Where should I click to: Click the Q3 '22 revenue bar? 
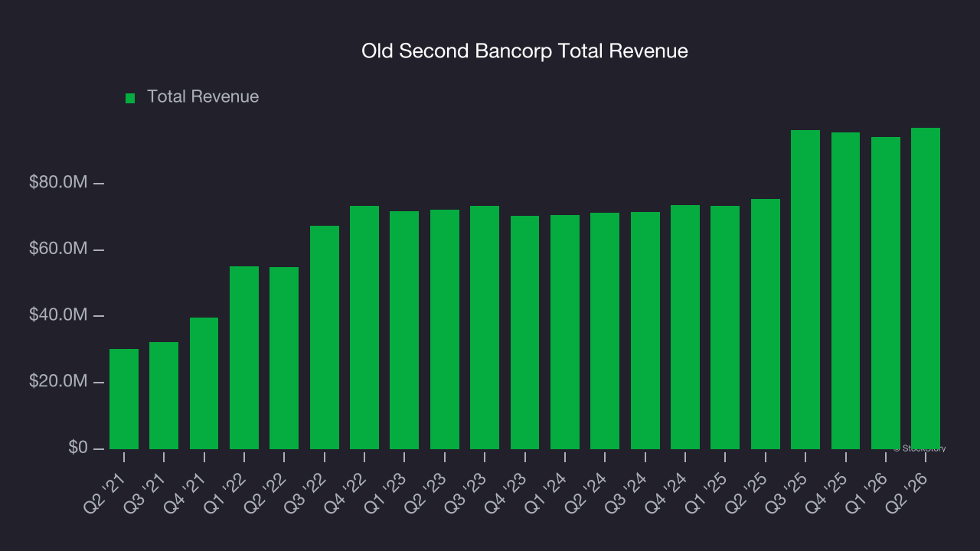pyautogui.click(x=325, y=337)
